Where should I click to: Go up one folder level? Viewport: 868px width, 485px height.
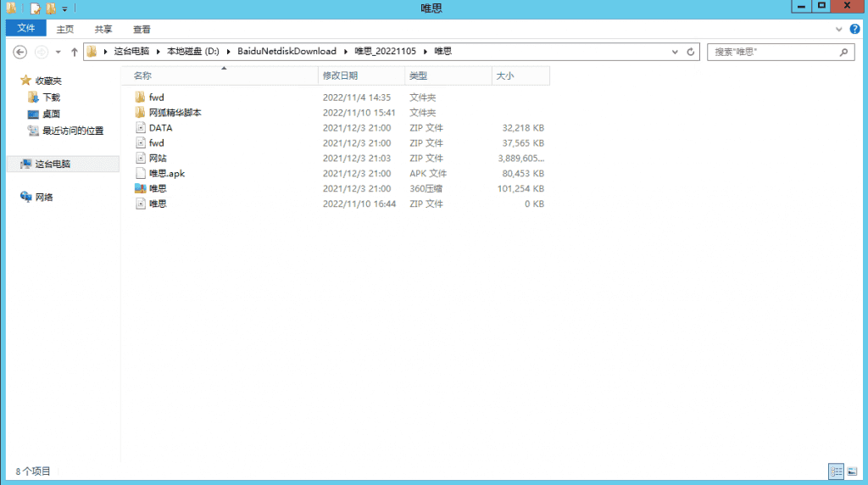click(75, 52)
